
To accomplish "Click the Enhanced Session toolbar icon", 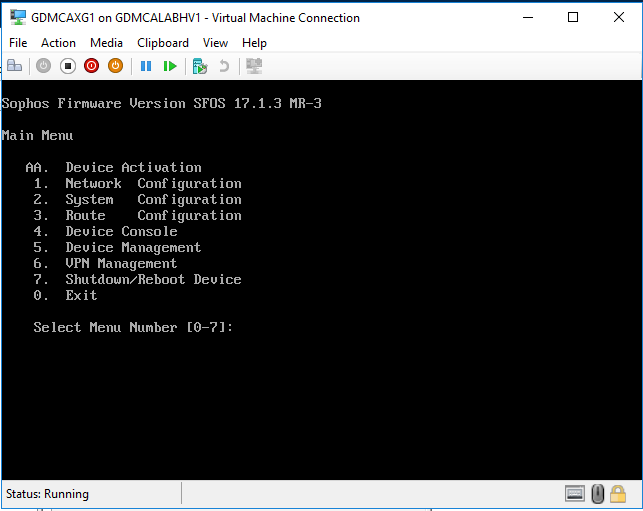I will [x=254, y=66].
